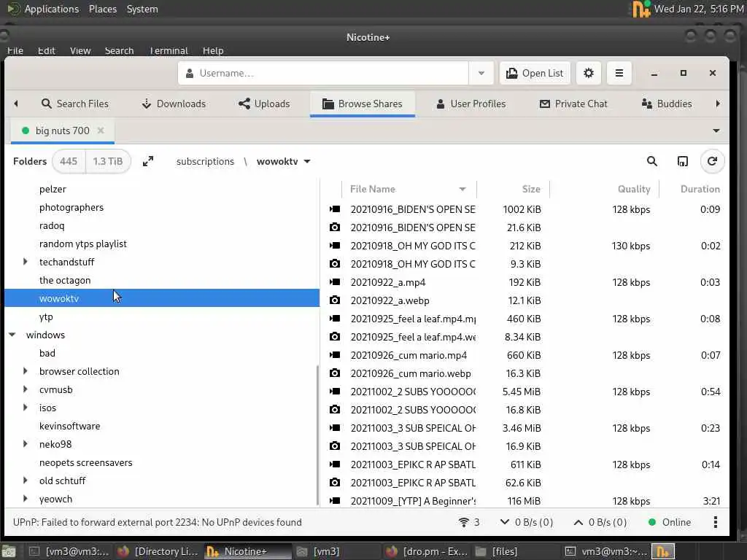This screenshot has height=560, width=747.
Task: Expand the browser collection folder
Action: point(26,371)
